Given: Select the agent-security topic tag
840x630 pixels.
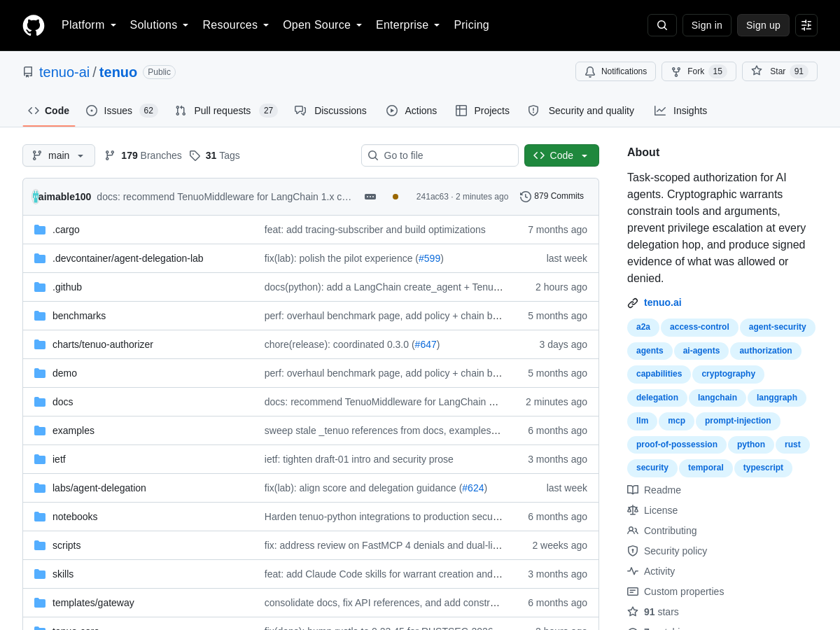Looking at the screenshot, I should [x=777, y=327].
